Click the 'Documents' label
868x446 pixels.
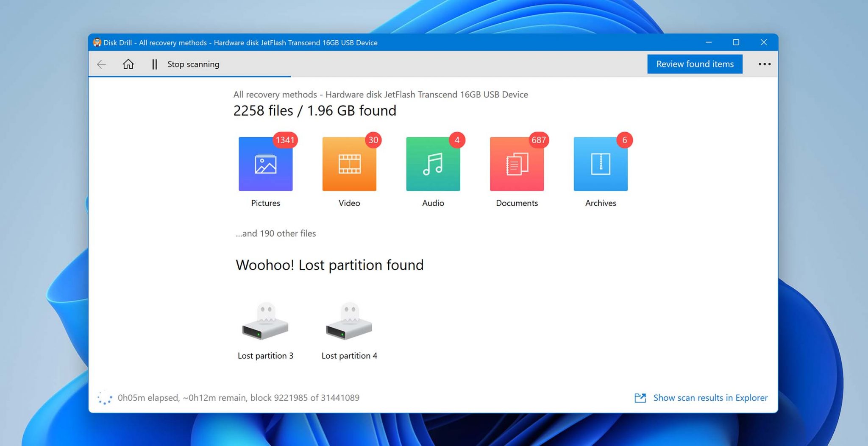pos(517,203)
